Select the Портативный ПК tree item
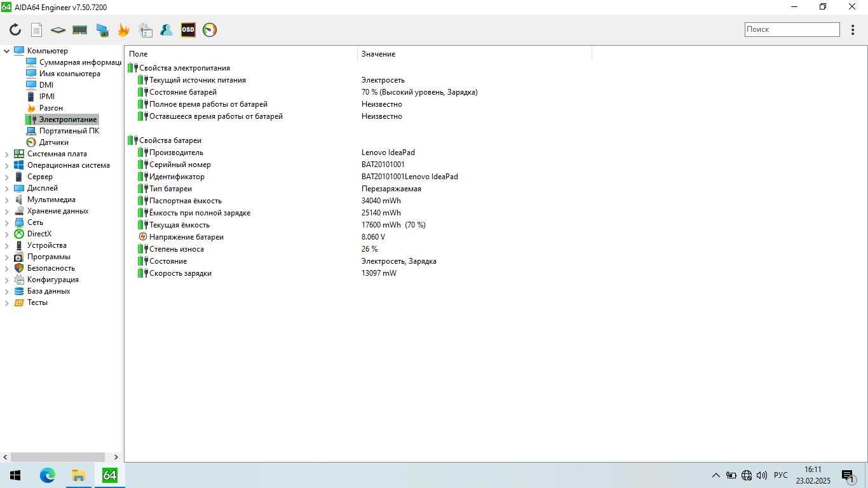The height and width of the screenshot is (488, 868). pos(69,131)
